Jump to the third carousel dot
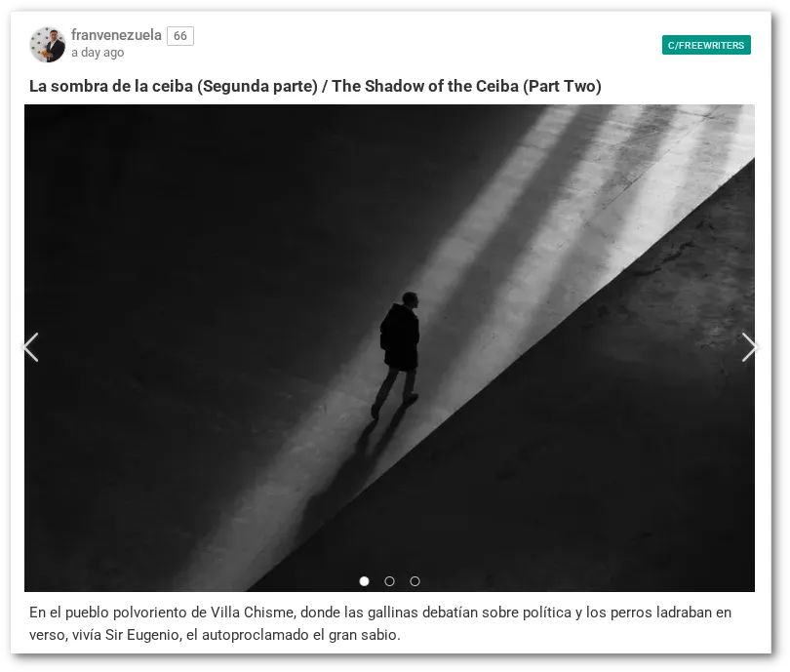This screenshot has width=790, height=672. coord(415,581)
